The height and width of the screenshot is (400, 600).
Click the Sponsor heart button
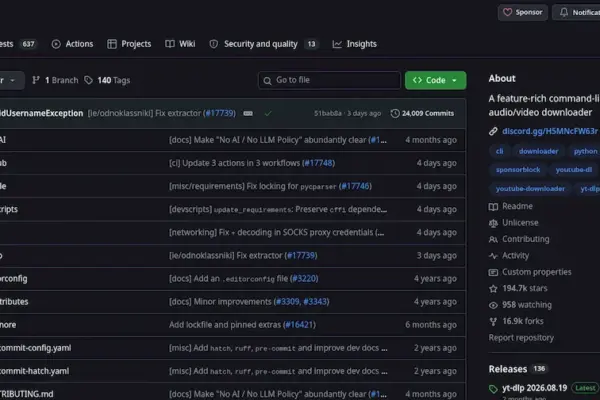(x=523, y=12)
